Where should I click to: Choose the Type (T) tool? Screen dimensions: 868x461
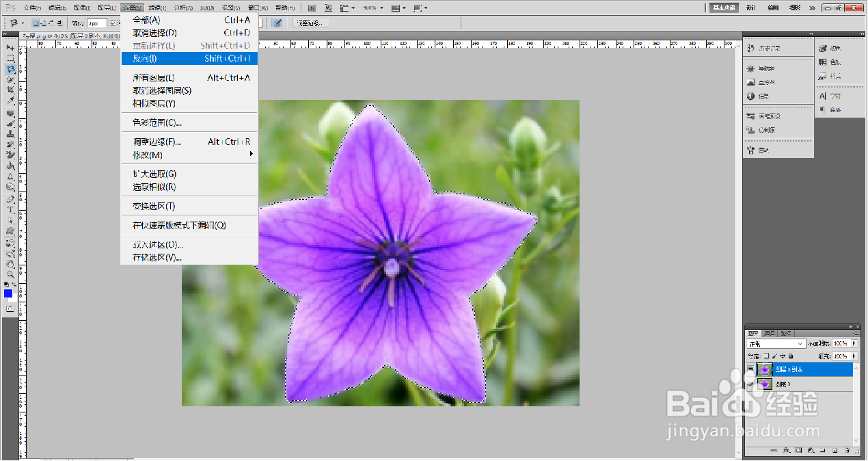click(x=10, y=210)
